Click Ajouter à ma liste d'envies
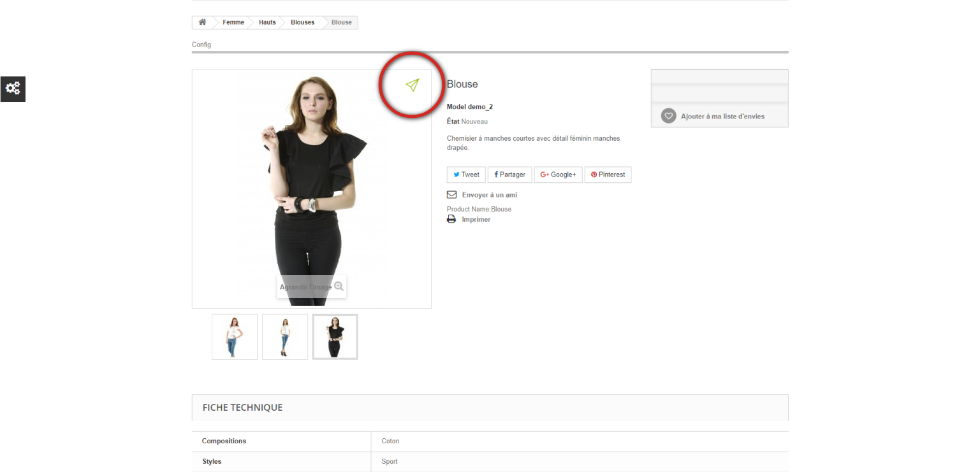This screenshot has height=472, width=980. (x=722, y=117)
